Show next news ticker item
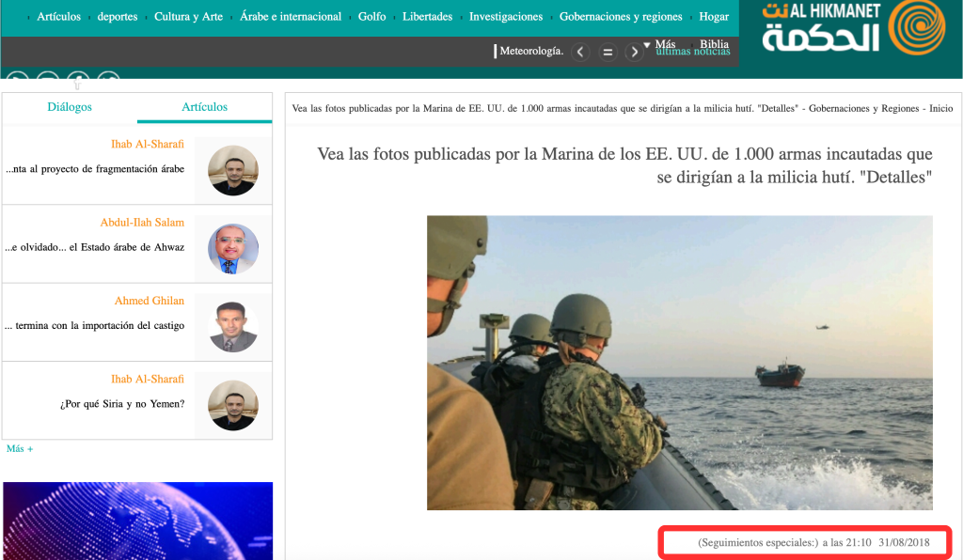Image resolution: width=963 pixels, height=560 pixels. point(634,52)
